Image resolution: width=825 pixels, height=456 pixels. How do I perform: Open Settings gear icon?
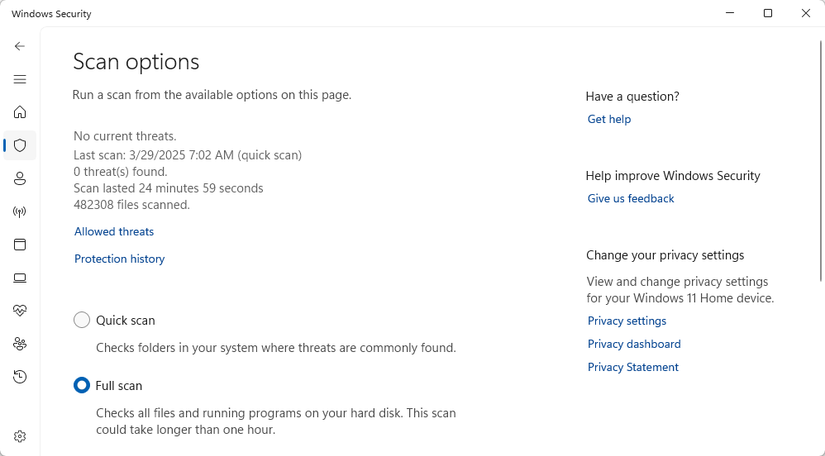[20, 436]
